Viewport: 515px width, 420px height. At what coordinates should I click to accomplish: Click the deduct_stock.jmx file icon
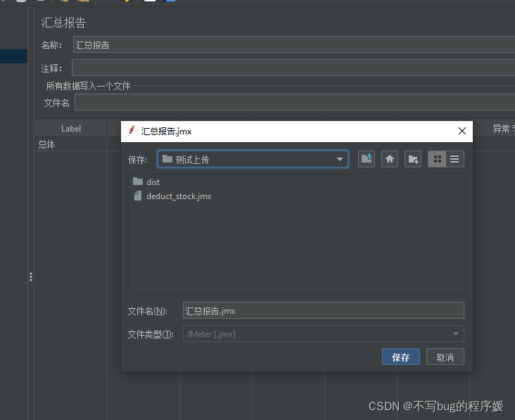[x=138, y=196]
